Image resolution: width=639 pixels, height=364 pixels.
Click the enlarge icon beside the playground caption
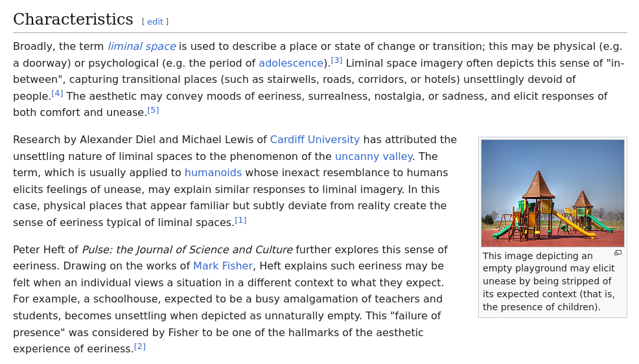618,253
